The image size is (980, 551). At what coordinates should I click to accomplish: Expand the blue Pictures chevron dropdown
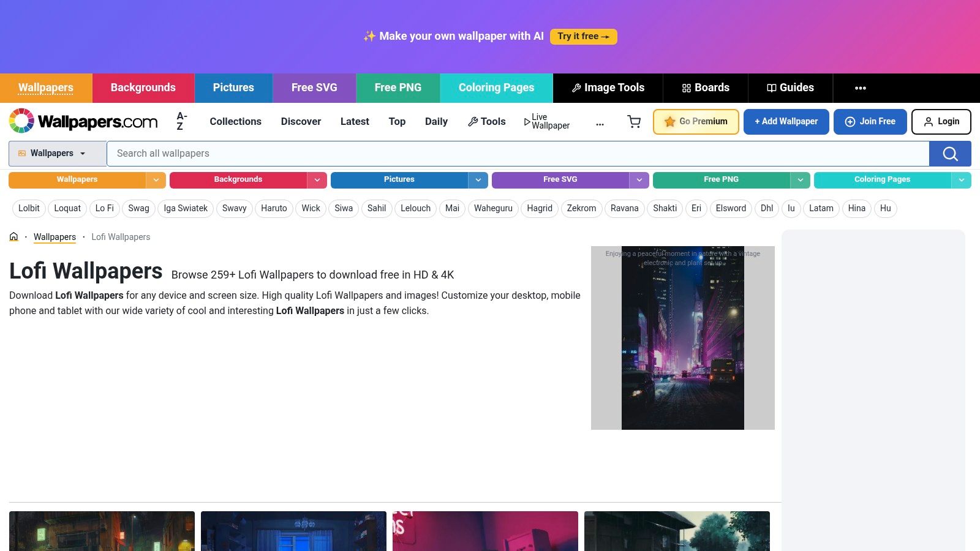[478, 180]
